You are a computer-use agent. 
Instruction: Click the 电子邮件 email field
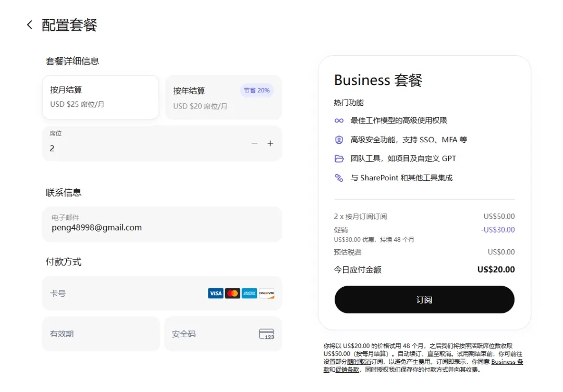[x=162, y=224]
